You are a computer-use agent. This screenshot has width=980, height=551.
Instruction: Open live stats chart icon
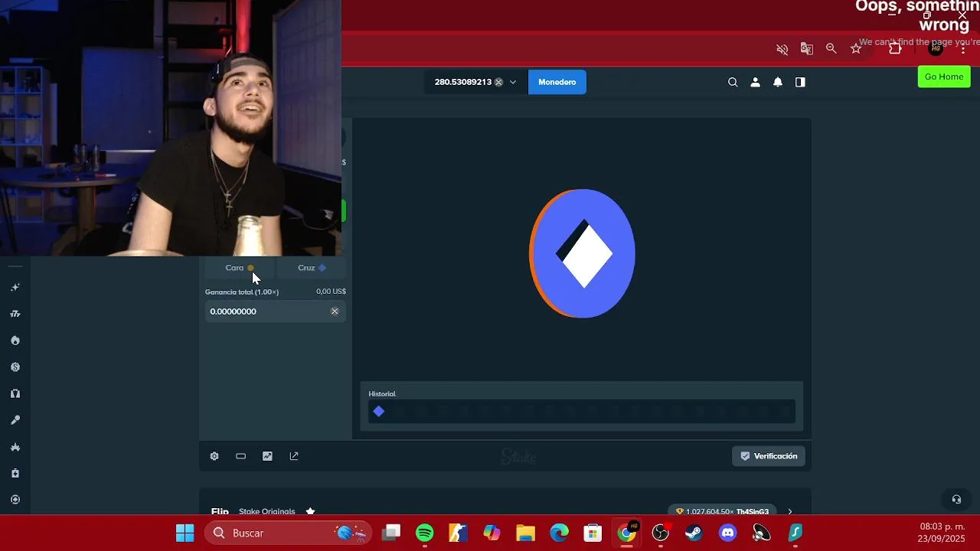[x=267, y=456]
